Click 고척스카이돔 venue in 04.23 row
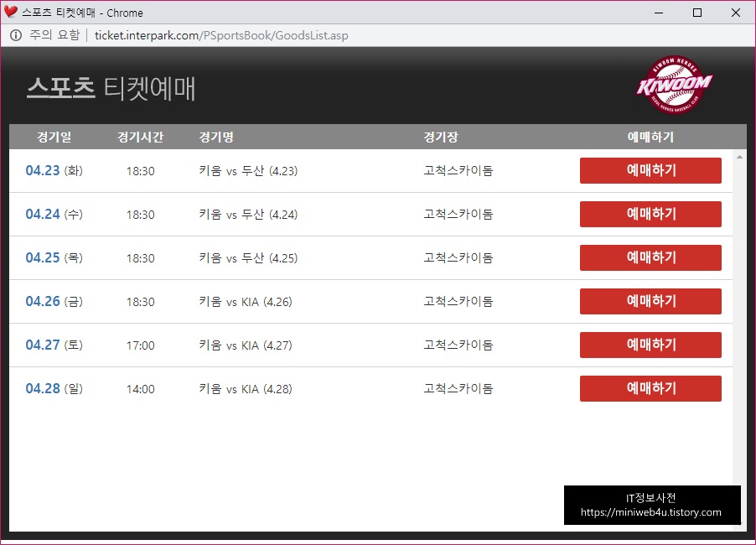 (x=458, y=170)
